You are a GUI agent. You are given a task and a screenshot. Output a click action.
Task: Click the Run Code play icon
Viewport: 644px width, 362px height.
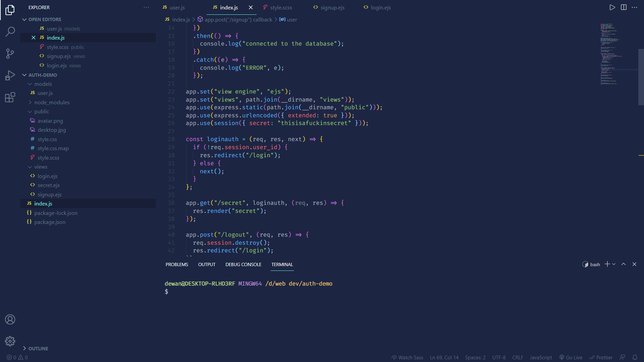pyautogui.click(x=612, y=7)
